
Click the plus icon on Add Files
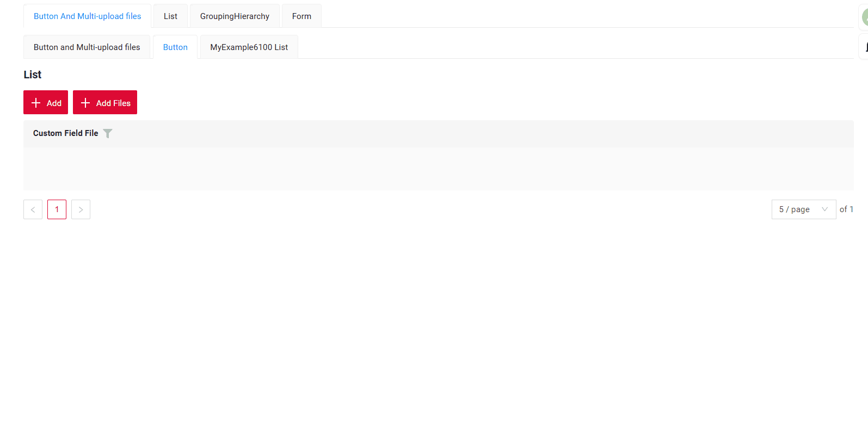click(85, 103)
